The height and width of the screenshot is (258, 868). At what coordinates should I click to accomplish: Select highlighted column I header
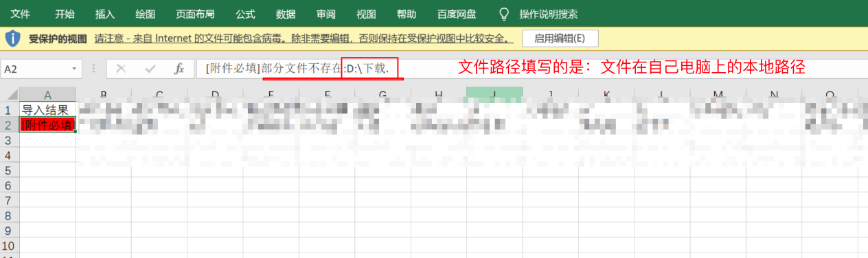click(x=494, y=95)
